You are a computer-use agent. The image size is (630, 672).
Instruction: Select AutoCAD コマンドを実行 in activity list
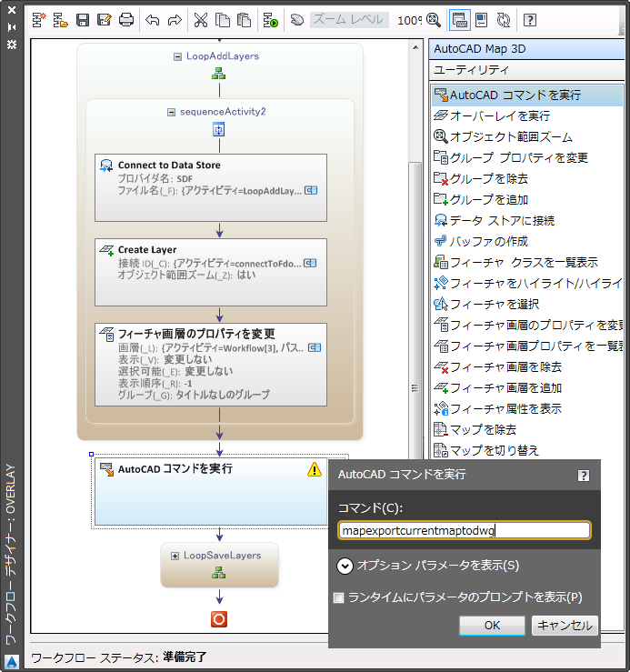pyautogui.click(x=527, y=95)
